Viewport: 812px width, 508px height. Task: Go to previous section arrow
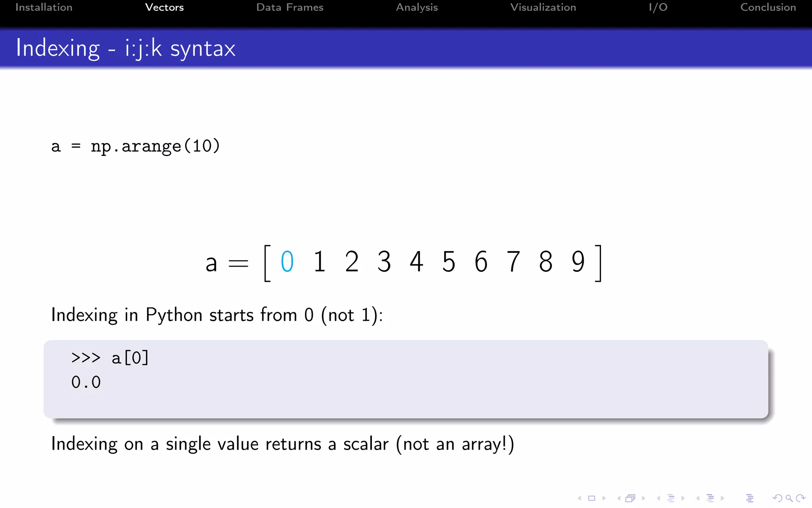tap(698, 498)
